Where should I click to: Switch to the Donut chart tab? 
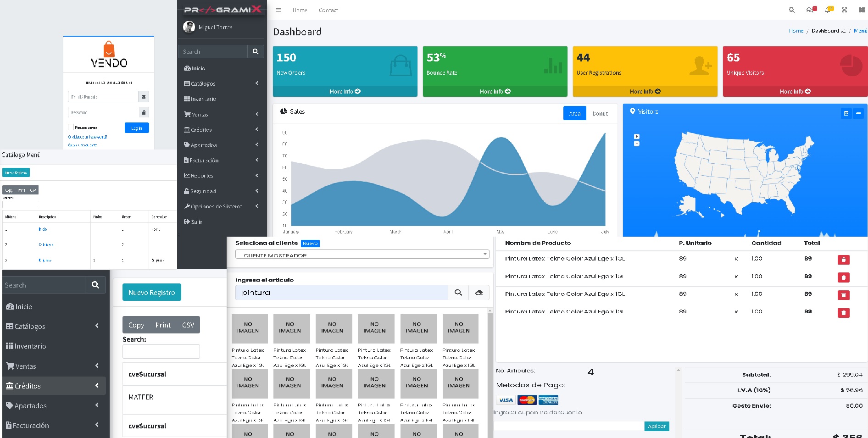(600, 113)
